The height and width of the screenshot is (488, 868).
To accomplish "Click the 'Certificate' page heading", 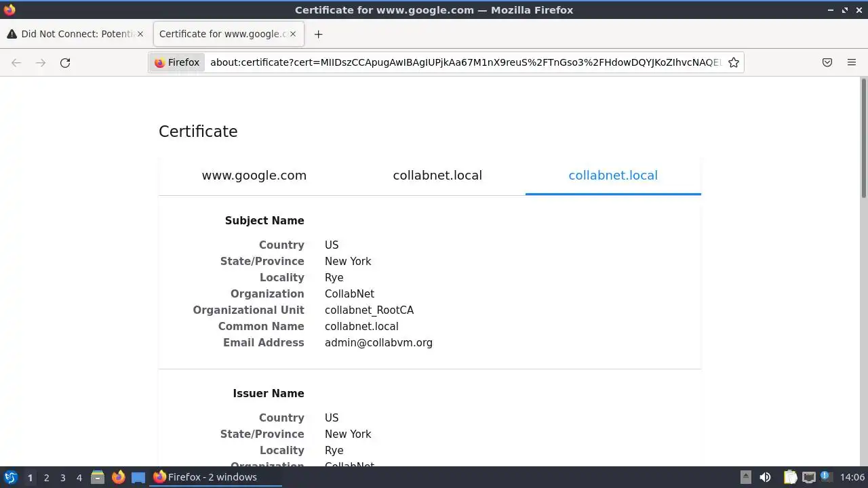I will [x=198, y=131].
